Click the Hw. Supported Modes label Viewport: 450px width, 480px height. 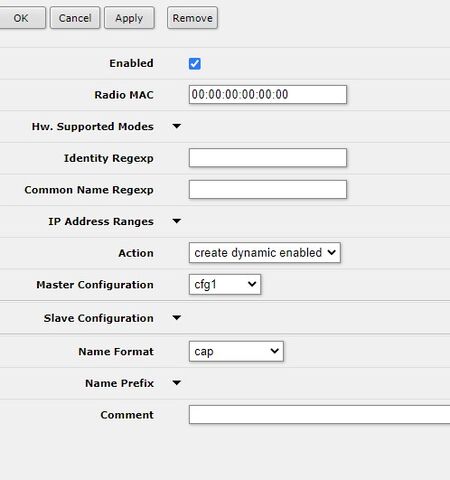[93, 127]
